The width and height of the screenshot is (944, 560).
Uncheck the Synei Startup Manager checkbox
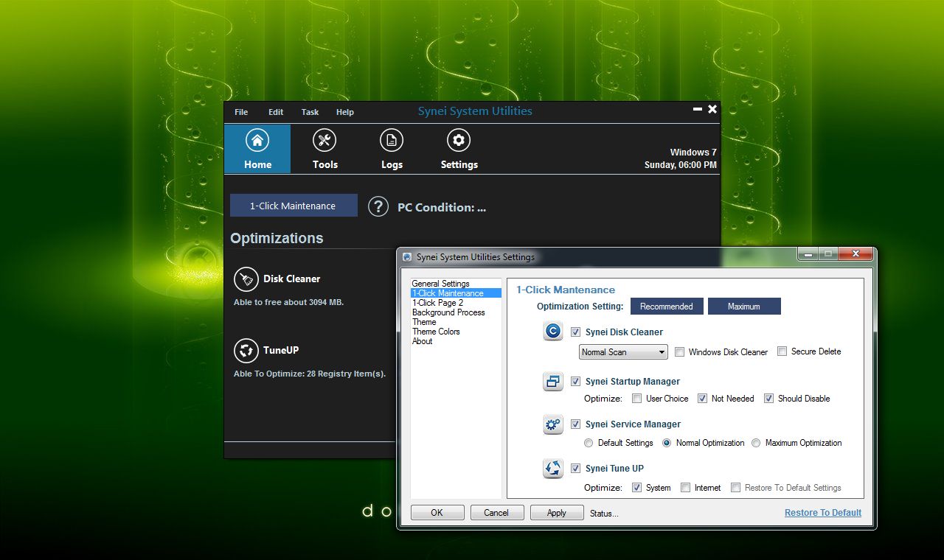coord(576,382)
